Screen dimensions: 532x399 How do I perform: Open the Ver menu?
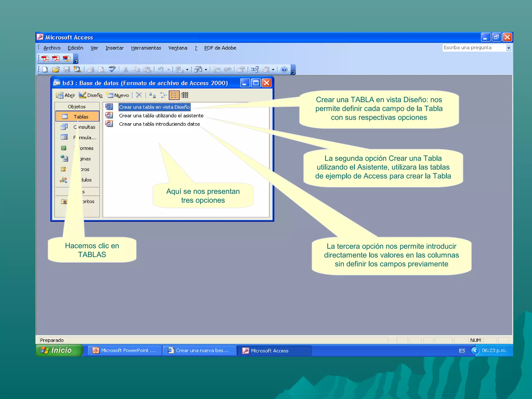pyautogui.click(x=94, y=48)
